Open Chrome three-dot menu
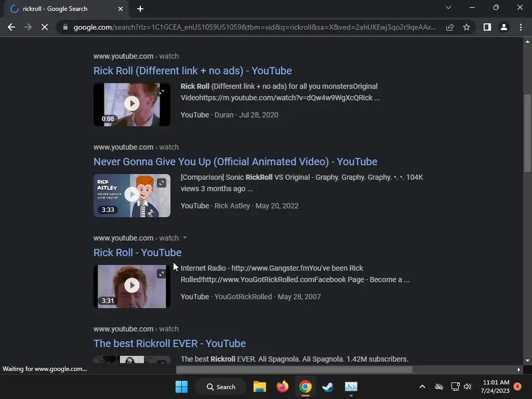 (x=521, y=27)
